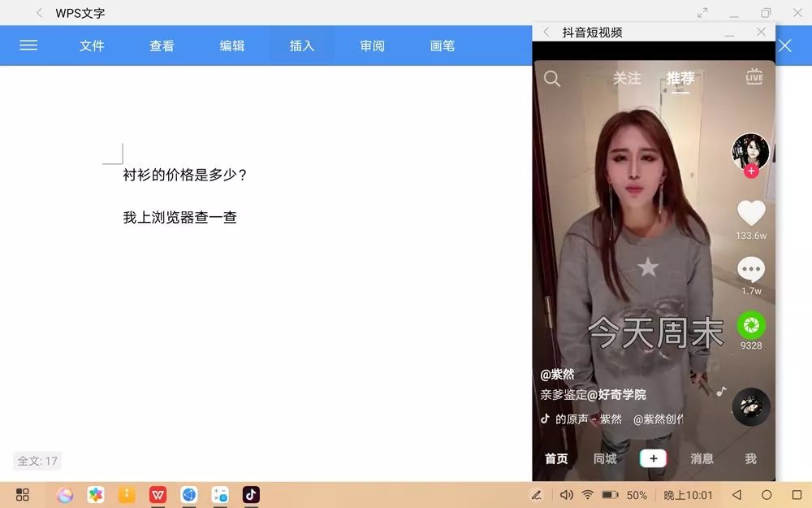Open the calculator taskbar icon

point(220,494)
